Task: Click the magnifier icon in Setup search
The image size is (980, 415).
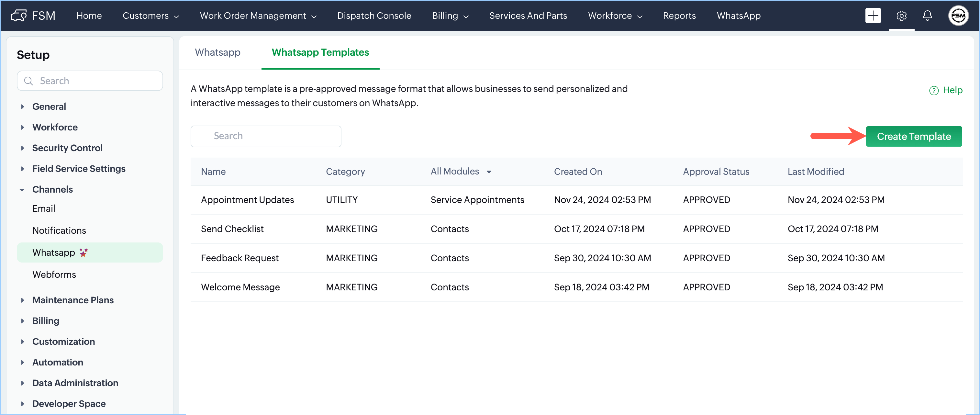Action: [28, 81]
